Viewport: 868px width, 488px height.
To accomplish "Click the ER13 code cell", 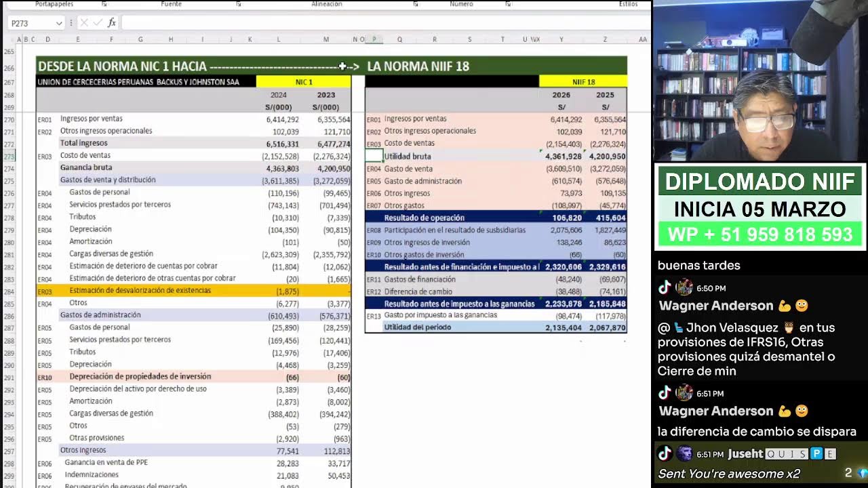I will point(374,316).
